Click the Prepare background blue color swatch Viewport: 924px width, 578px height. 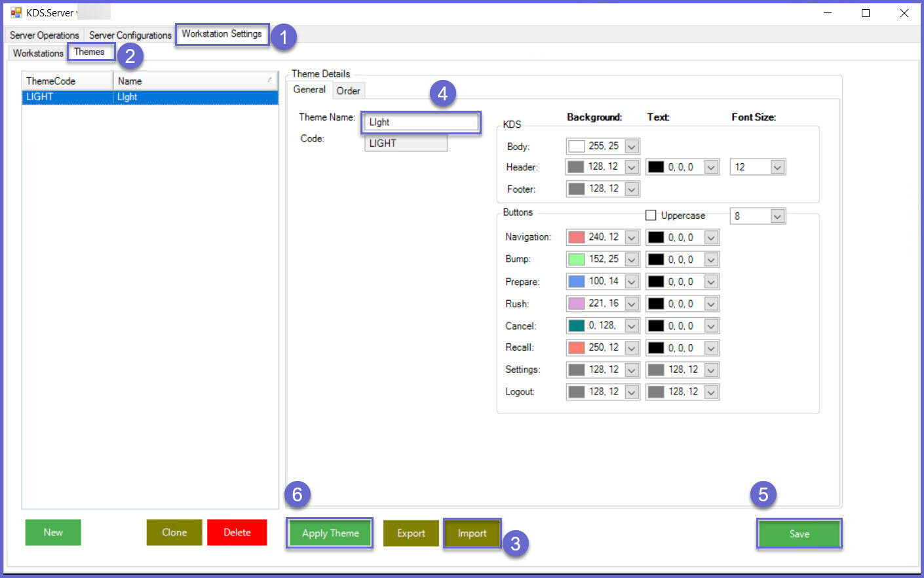[577, 282]
